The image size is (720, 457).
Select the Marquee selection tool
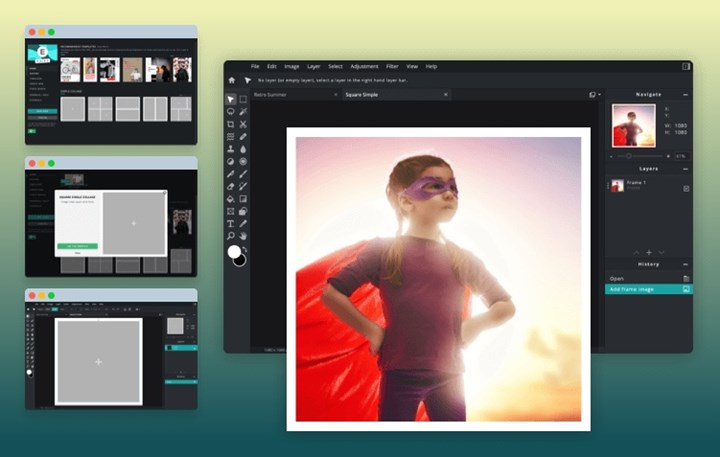(243, 99)
